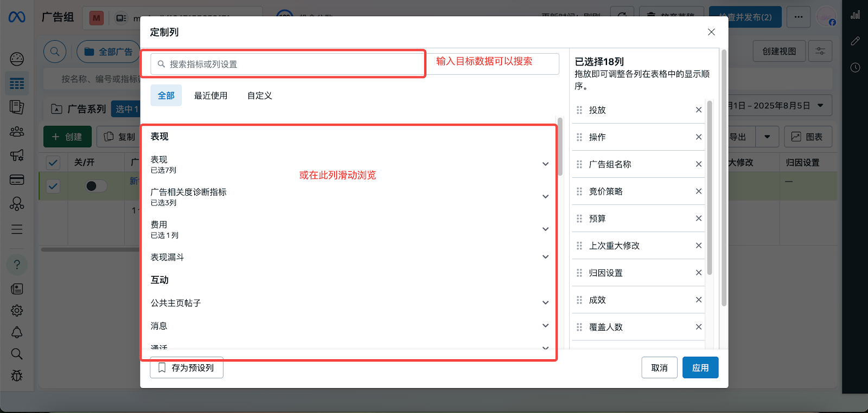Remove 上次重大修改 column from selected list

[699, 246]
